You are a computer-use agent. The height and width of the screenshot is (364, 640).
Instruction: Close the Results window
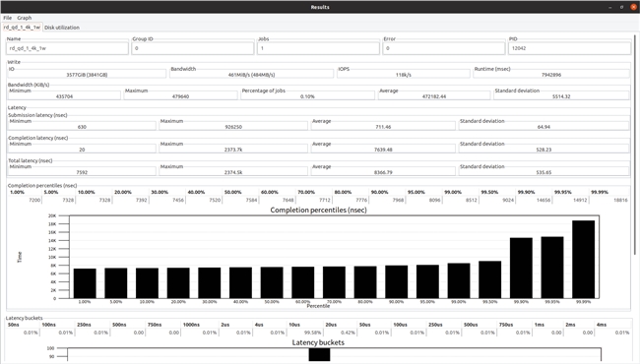[x=633, y=7]
